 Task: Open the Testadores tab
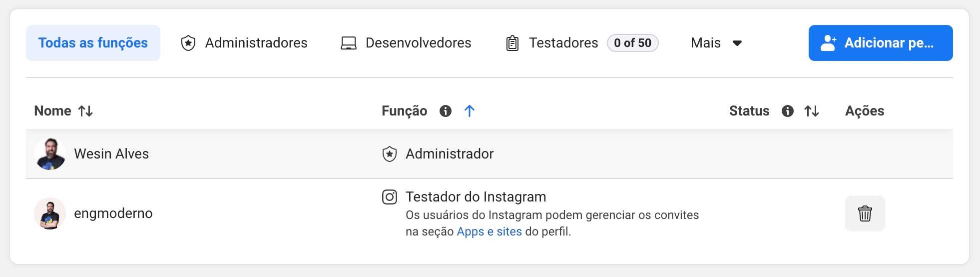click(563, 43)
